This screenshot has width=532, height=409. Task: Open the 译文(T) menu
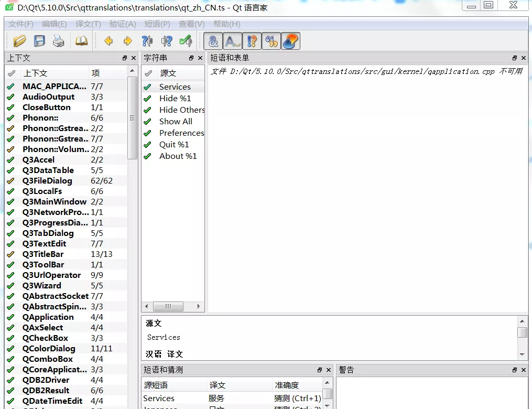pos(88,24)
